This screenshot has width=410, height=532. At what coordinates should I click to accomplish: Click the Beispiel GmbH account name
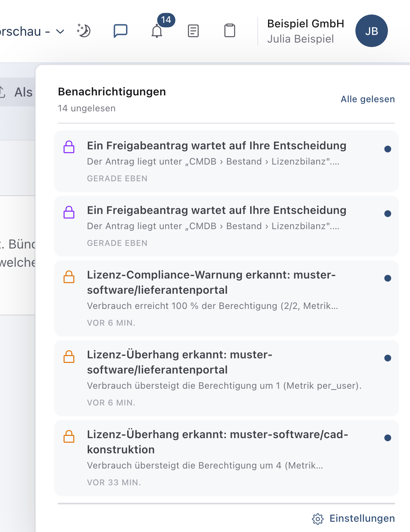click(306, 24)
